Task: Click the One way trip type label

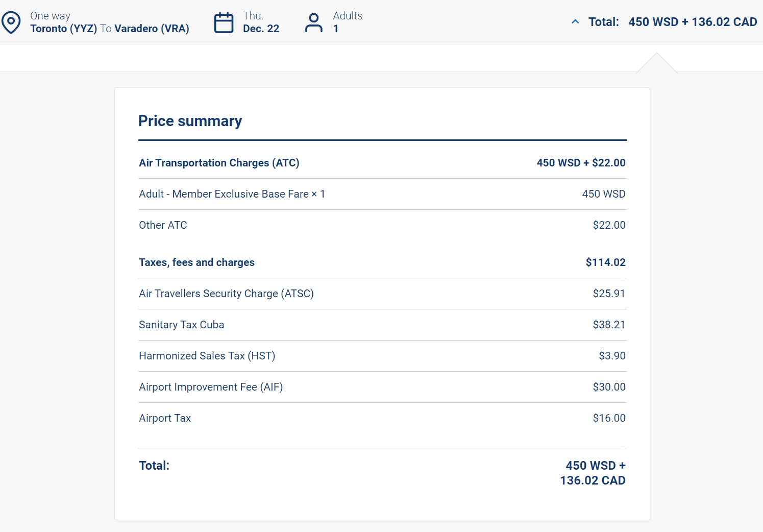Action: 50,16
